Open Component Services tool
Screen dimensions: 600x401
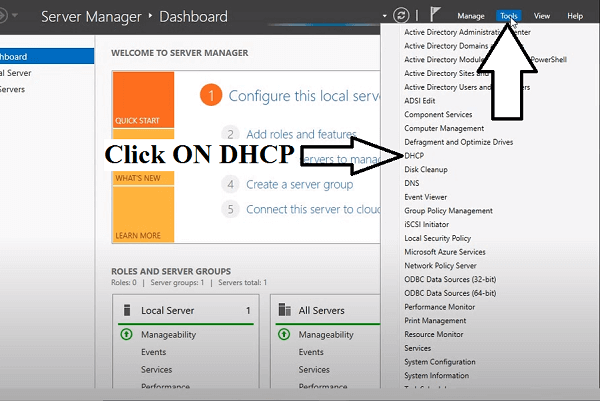438,114
